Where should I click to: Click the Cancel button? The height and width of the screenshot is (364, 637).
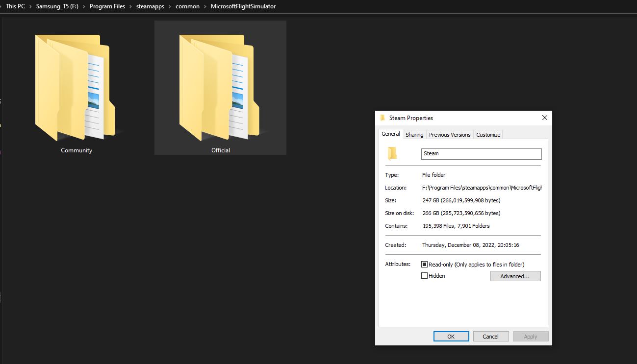click(x=490, y=337)
